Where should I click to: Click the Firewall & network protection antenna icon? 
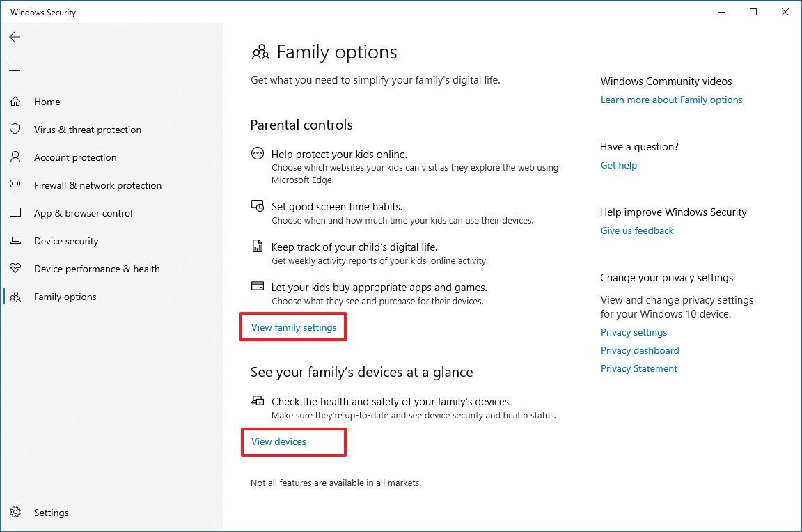click(15, 185)
